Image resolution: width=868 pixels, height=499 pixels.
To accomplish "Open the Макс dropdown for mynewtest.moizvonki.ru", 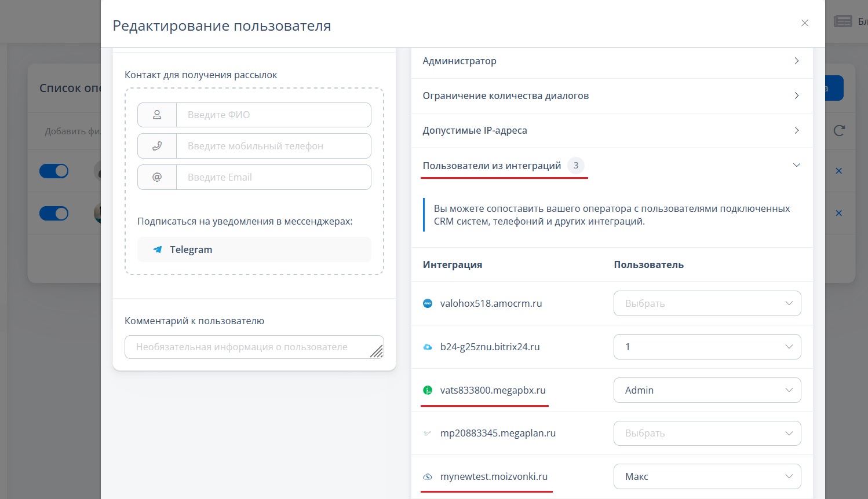I will [707, 476].
